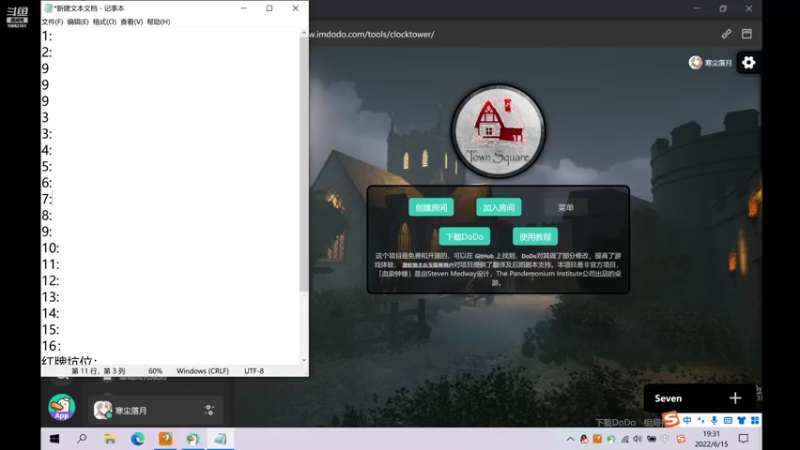This screenshot has width=800, height=450.
Task: Click the volume speaker tray icon
Action: pos(637,439)
